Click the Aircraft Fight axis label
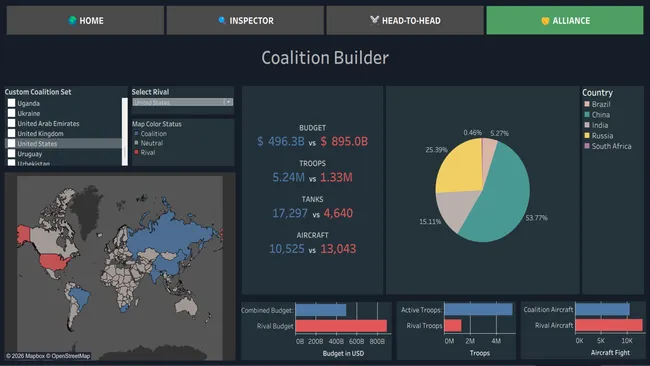The width and height of the screenshot is (650, 366). (x=610, y=353)
